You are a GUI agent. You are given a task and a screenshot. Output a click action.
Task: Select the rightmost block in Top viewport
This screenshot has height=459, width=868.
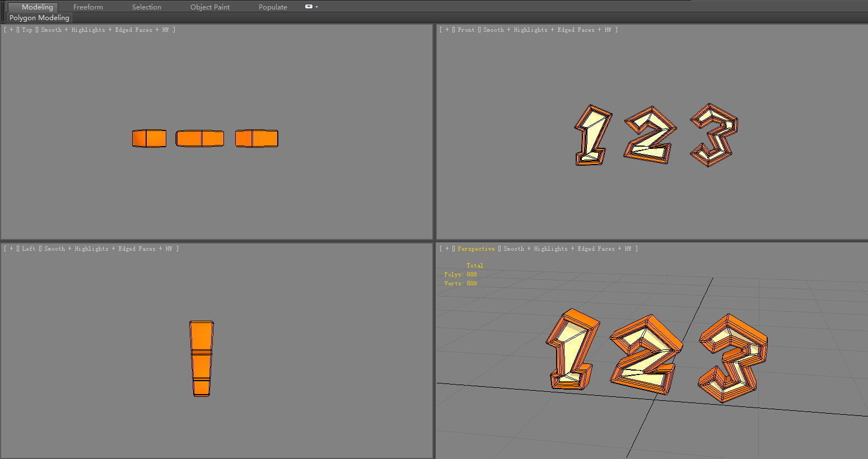[256, 138]
